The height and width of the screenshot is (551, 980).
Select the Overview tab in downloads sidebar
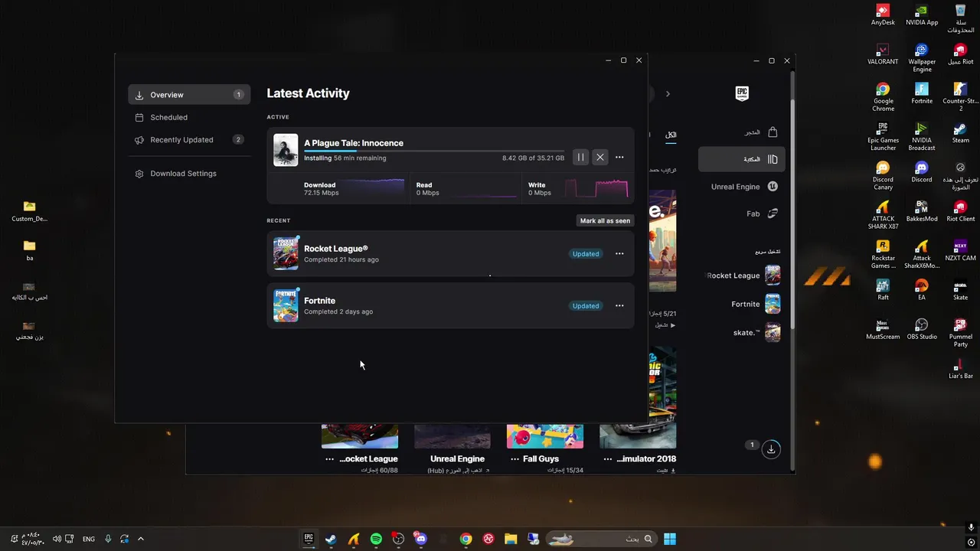[x=189, y=95]
